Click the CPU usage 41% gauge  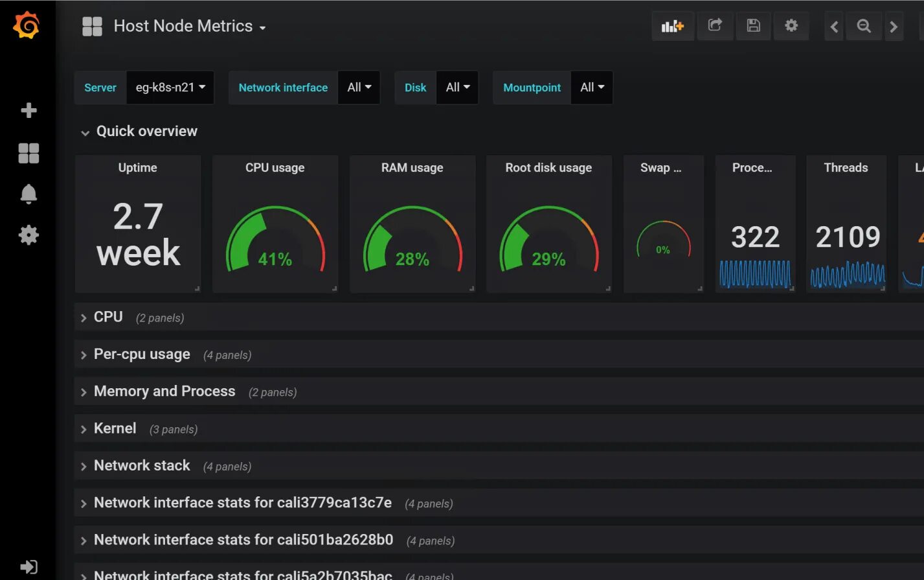tap(275, 239)
